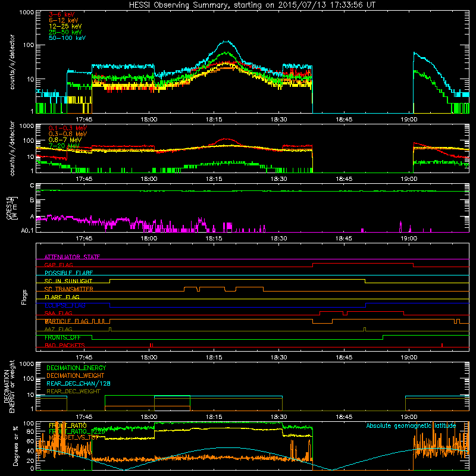The width and height of the screenshot is (476, 476).
Task: Select the blue ECLIPSE_FLAG label
Action: [65, 305]
